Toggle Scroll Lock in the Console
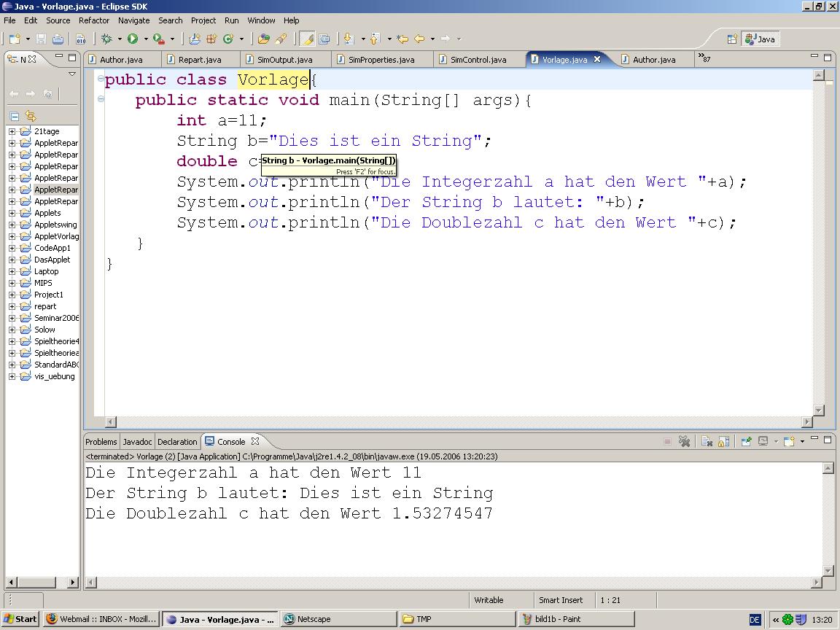The image size is (840, 630). point(723,441)
